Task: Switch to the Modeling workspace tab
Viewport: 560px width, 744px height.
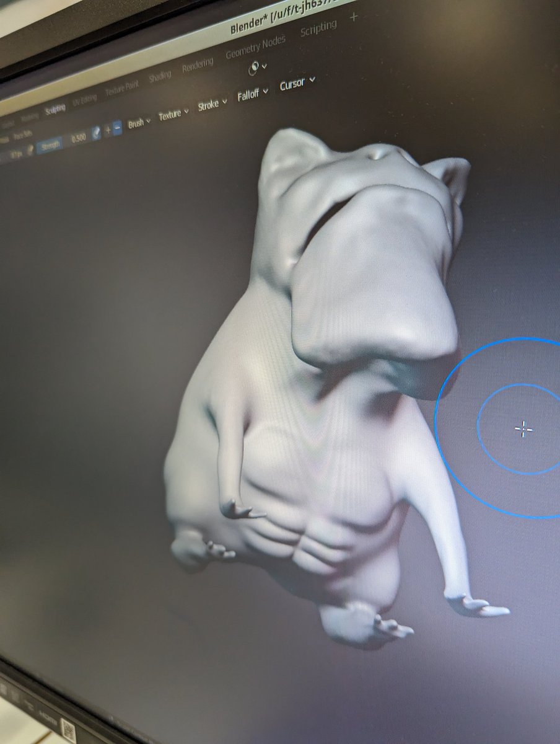Action: 30,117
